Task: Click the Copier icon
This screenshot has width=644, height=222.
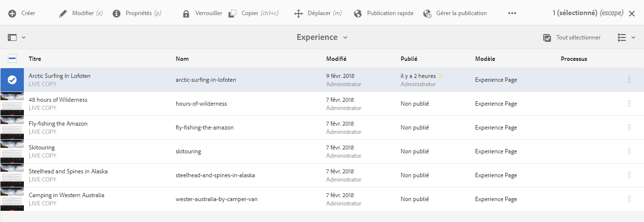Action: [x=233, y=13]
